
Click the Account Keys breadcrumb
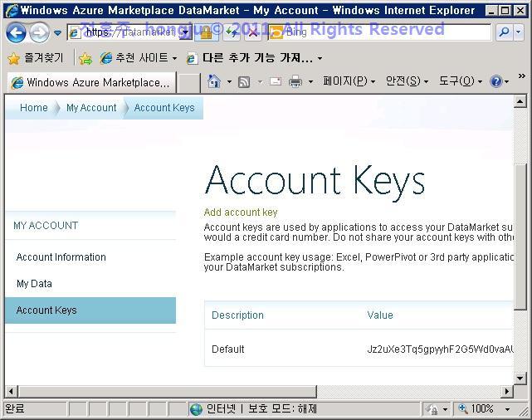164,108
